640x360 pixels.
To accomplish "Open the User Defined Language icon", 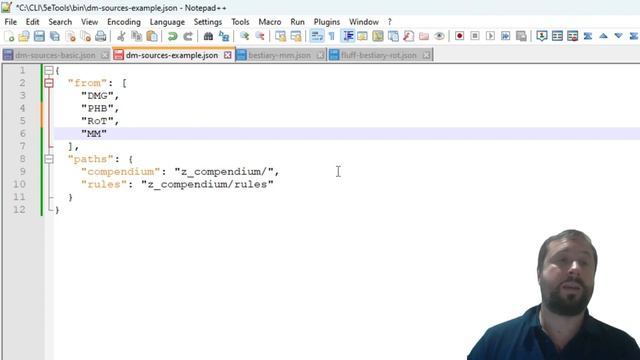I will click(x=362, y=36).
